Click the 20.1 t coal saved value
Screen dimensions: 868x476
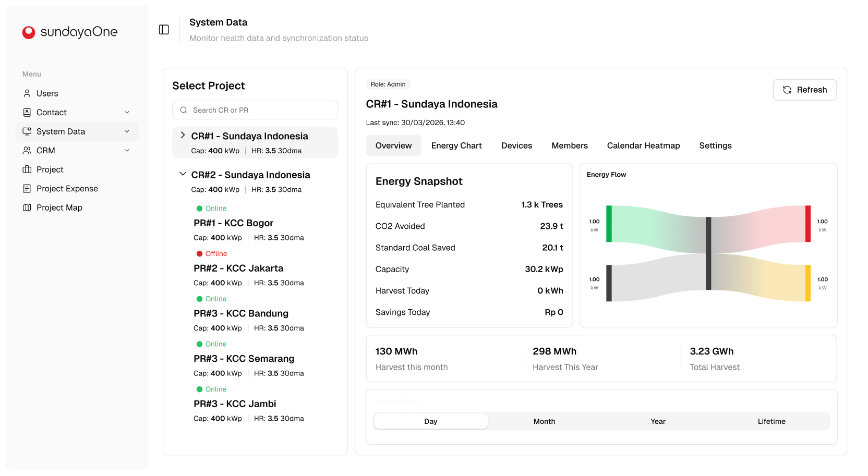tap(552, 248)
